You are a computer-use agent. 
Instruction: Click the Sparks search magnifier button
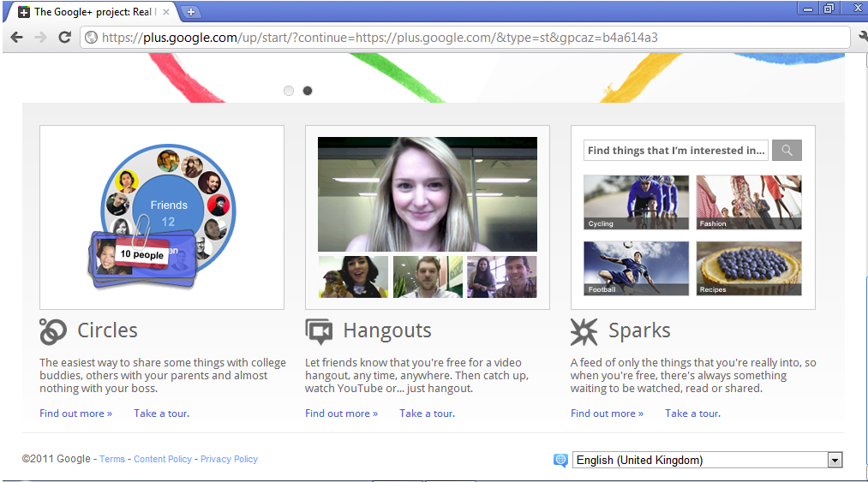click(787, 150)
